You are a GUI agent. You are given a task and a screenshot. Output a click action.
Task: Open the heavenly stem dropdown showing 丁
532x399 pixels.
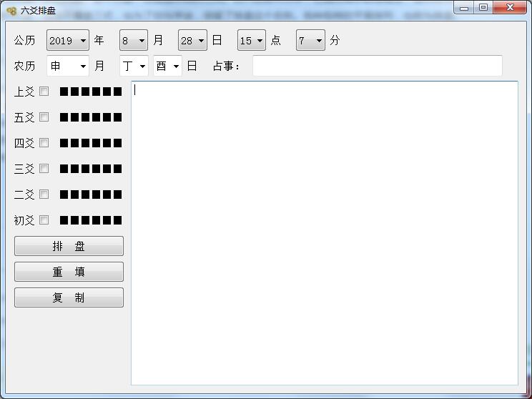pyautogui.click(x=134, y=66)
